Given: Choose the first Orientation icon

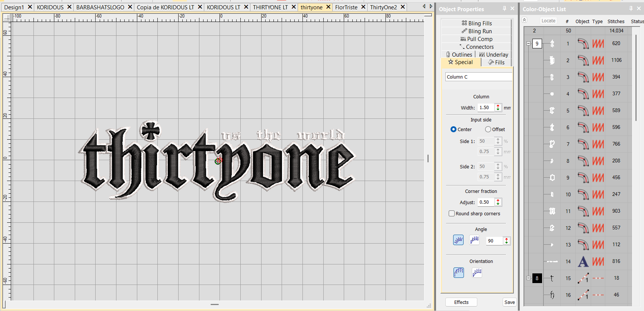Looking at the screenshot, I should click(x=459, y=273).
